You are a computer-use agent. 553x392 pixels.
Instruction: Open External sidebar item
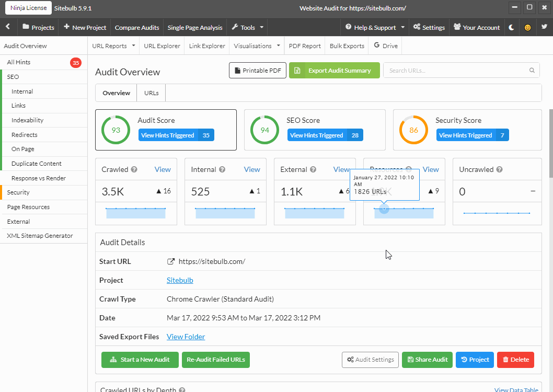click(x=44, y=222)
